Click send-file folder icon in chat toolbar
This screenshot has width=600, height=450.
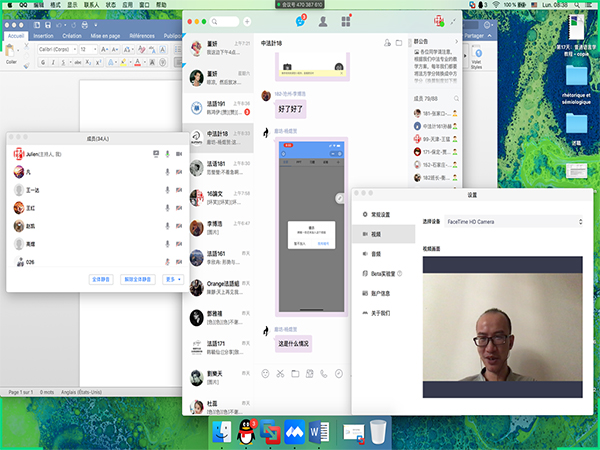click(x=295, y=373)
